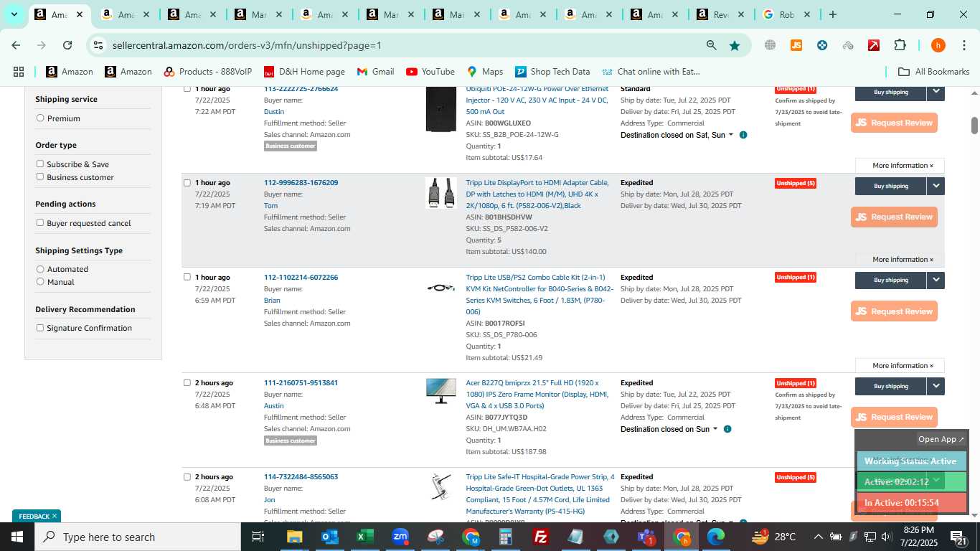Image resolution: width=980 pixels, height=551 pixels.
Task: Open App from the working status widget
Action: pyautogui.click(x=942, y=439)
